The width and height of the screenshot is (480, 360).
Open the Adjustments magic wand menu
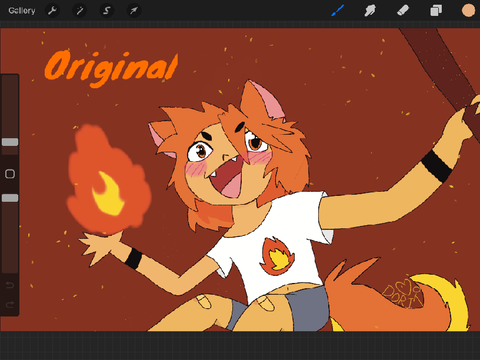(80, 11)
